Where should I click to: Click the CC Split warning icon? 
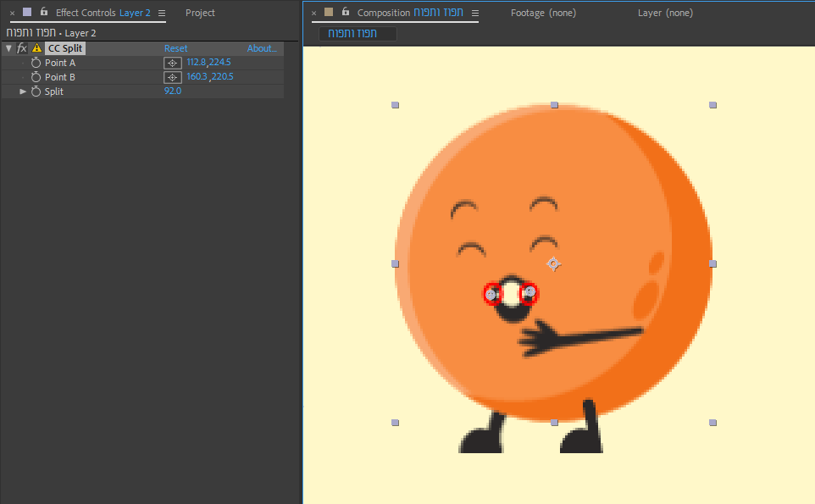(36, 47)
